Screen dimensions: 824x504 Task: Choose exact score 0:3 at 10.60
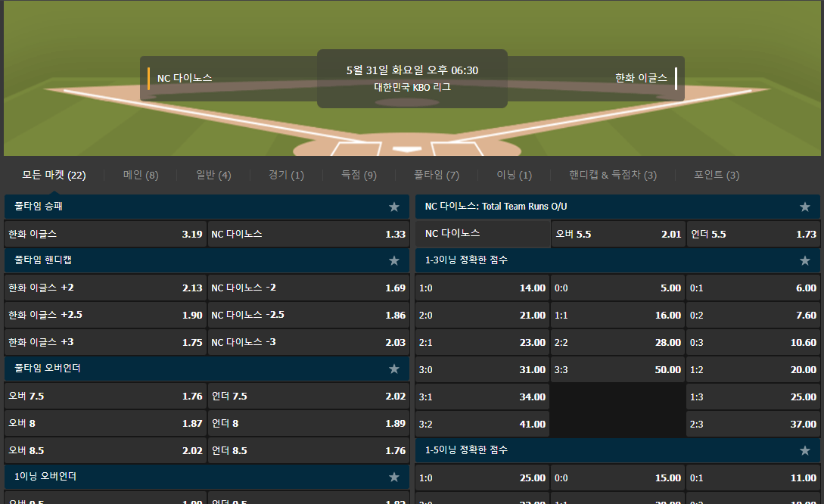click(754, 342)
